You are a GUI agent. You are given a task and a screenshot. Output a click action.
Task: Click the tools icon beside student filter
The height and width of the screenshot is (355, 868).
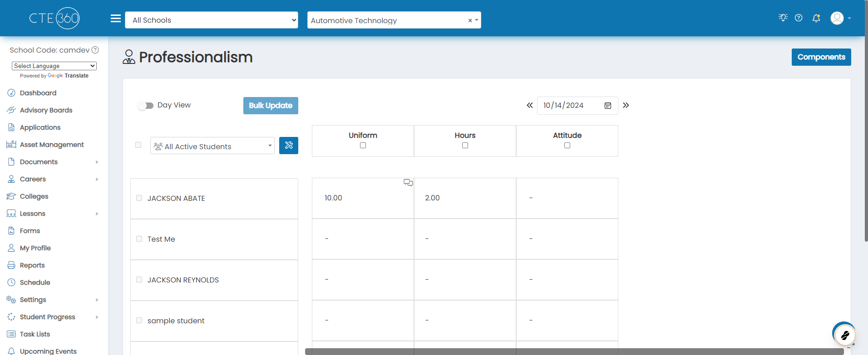289,146
